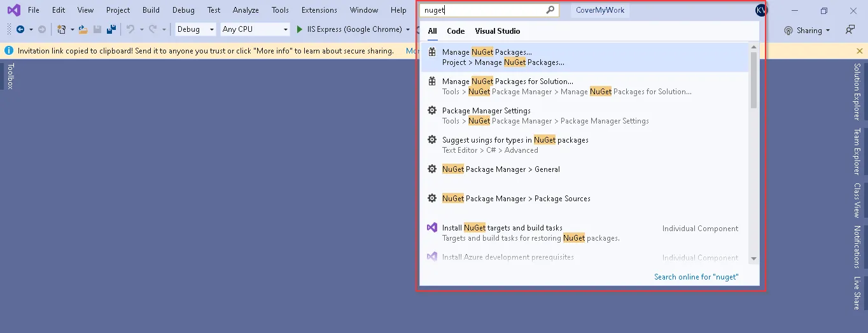Open the Solution Explorer side tab

(857, 91)
